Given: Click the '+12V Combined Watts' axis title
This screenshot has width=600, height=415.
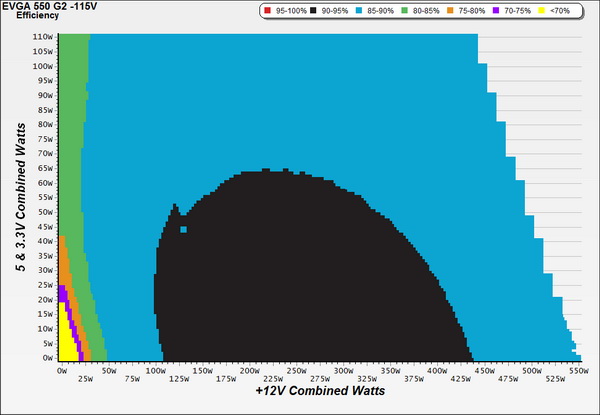Looking at the screenshot, I should tap(320, 391).
